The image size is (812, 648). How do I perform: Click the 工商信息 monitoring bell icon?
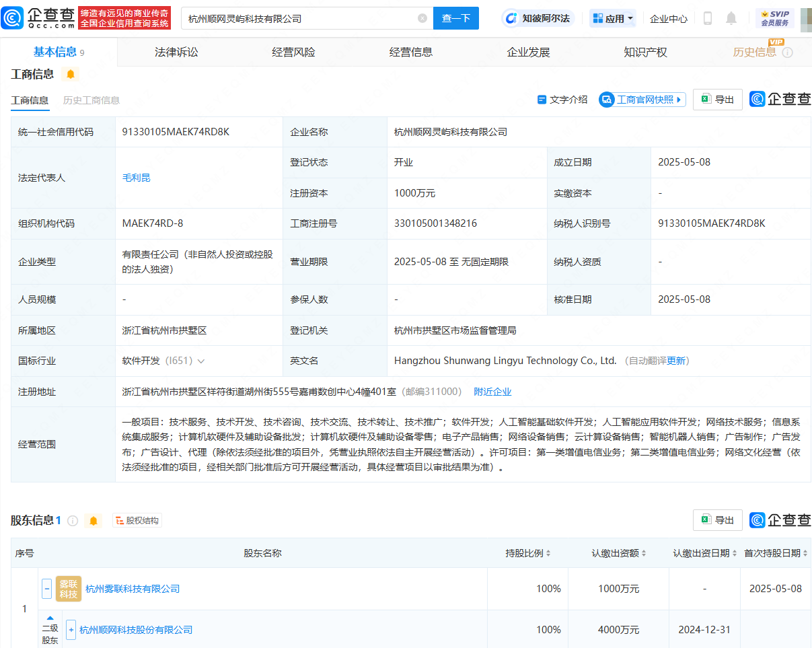tap(71, 74)
